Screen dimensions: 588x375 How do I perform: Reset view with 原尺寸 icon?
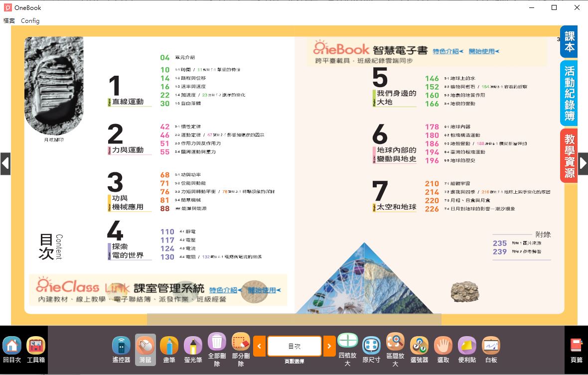click(x=371, y=350)
